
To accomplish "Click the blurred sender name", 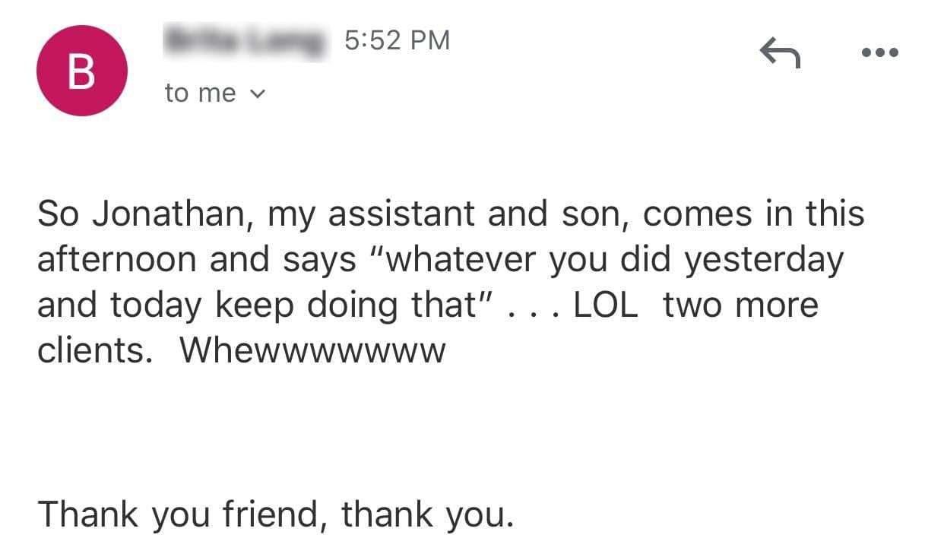I will tap(246, 41).
